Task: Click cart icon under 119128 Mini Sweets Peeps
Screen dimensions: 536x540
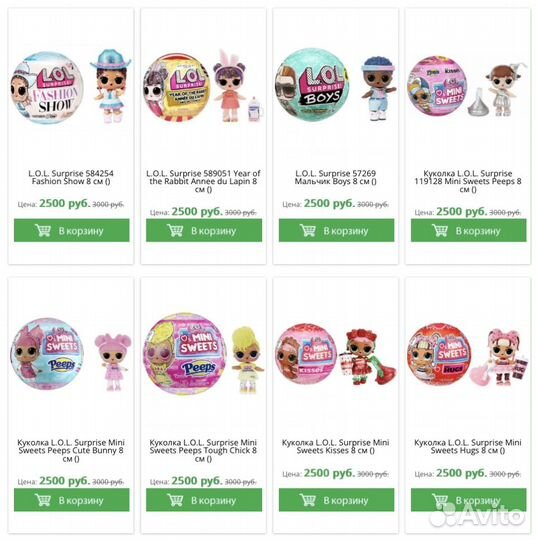Action: 440,230
